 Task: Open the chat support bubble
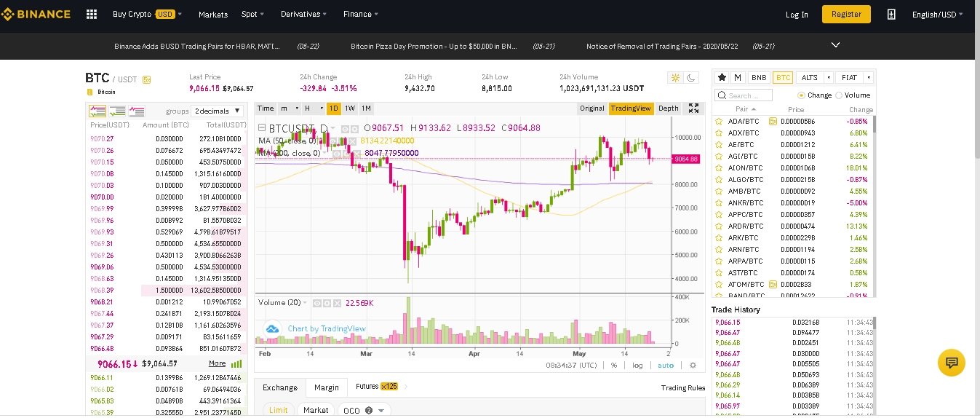[x=951, y=362]
